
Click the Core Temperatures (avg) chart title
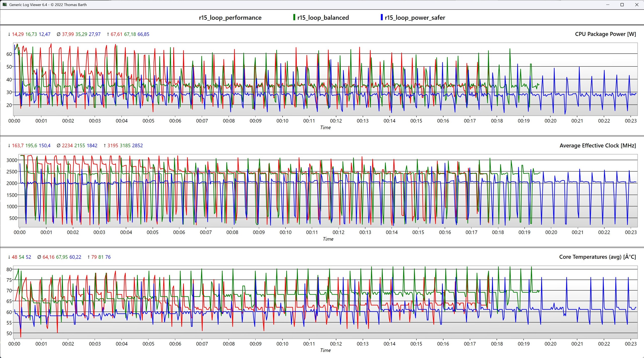coord(597,257)
